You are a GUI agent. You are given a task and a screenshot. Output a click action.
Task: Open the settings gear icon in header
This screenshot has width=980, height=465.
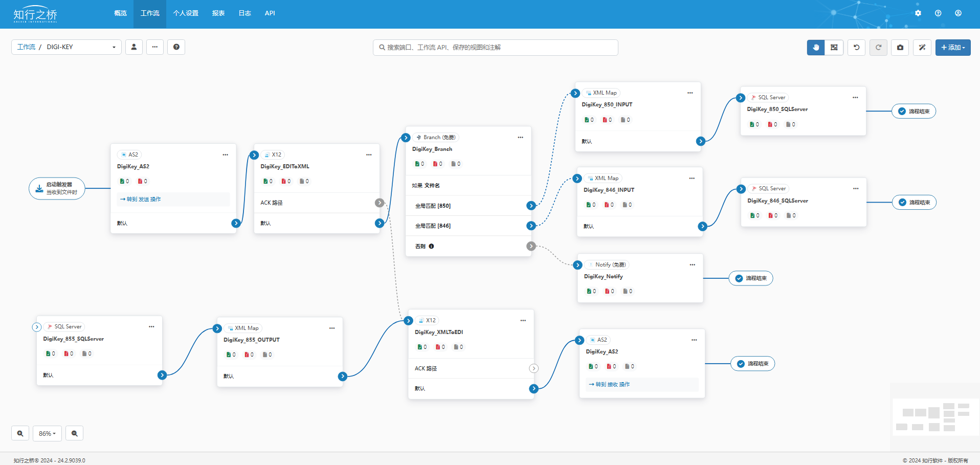[x=918, y=13]
